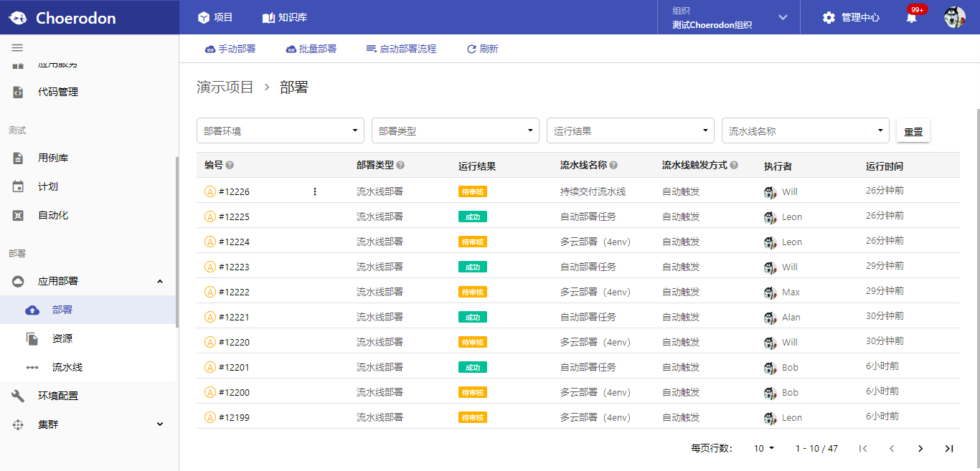
Task: Click the Choerodon logo icon
Action: (17, 17)
